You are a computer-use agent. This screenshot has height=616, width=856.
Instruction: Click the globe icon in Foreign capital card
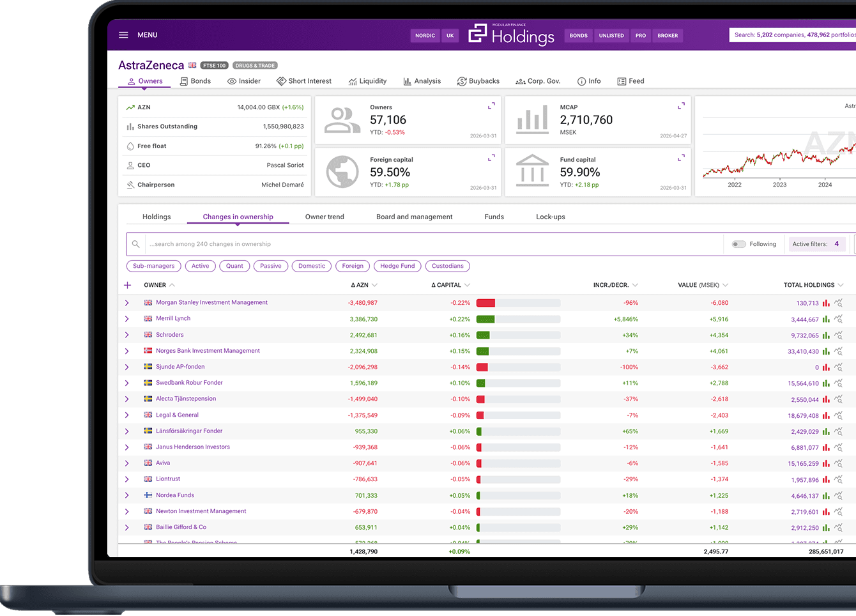click(342, 172)
